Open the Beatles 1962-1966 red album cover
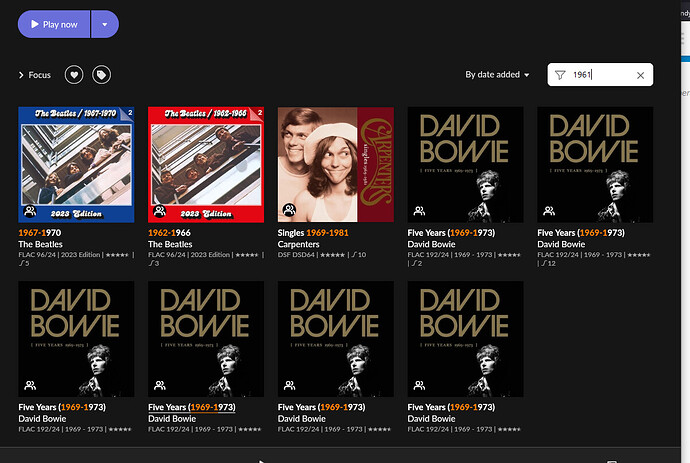The width and height of the screenshot is (690, 463). coord(206,165)
